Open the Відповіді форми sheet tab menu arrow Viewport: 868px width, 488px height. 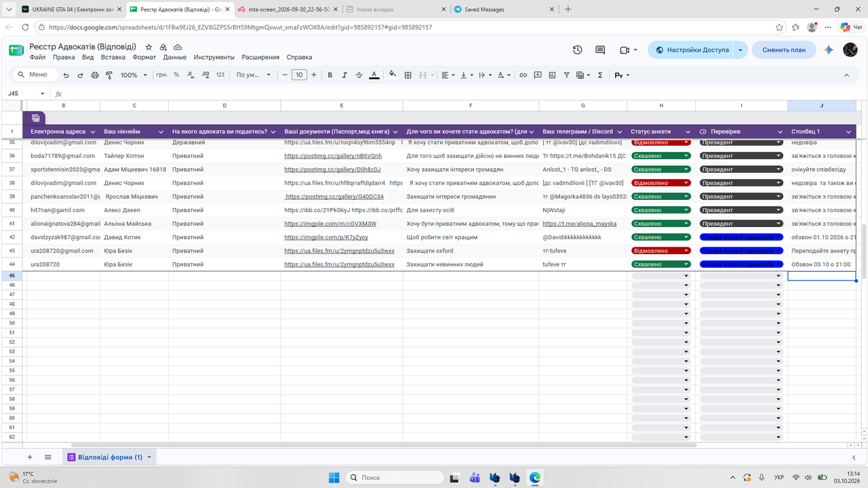coord(149,457)
